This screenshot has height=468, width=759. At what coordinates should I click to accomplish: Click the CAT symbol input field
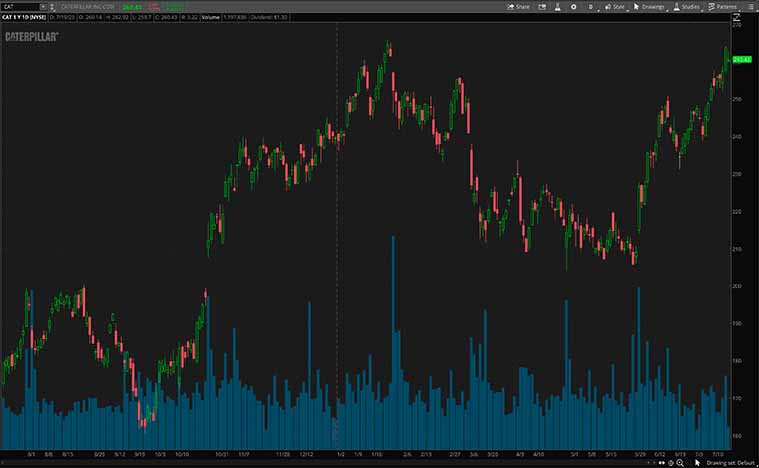pyautogui.click(x=20, y=6)
